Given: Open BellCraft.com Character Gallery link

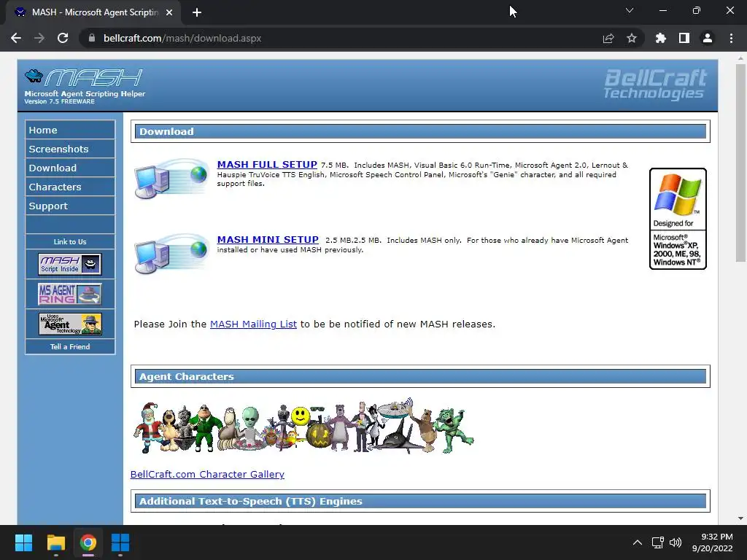Looking at the screenshot, I should pyautogui.click(x=207, y=474).
